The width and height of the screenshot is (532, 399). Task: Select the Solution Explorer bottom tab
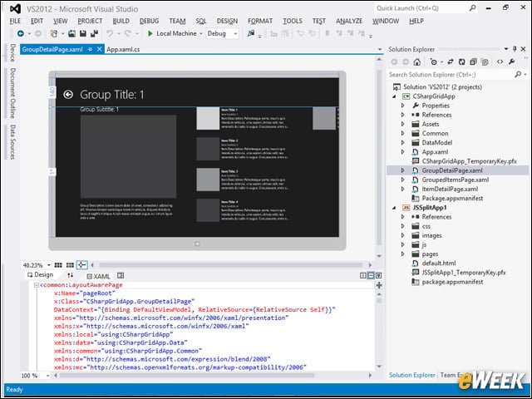coord(412,375)
